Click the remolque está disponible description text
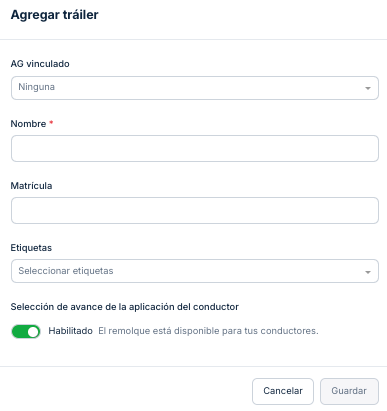The image size is (387, 411). tap(208, 331)
